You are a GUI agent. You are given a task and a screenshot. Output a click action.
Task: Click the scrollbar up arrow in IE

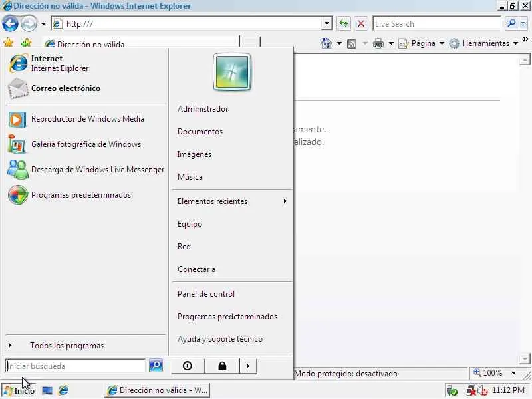click(525, 60)
